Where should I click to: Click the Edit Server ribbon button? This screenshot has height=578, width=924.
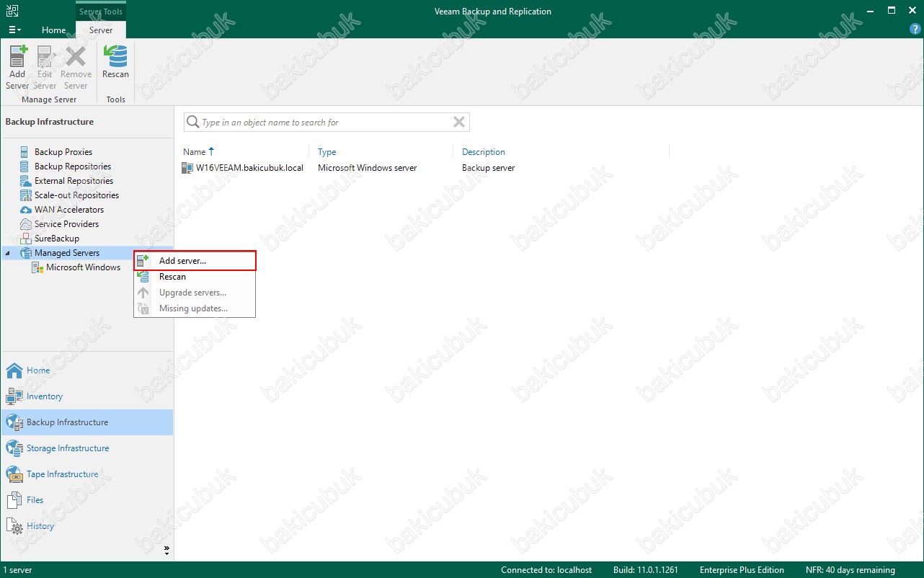(45, 67)
